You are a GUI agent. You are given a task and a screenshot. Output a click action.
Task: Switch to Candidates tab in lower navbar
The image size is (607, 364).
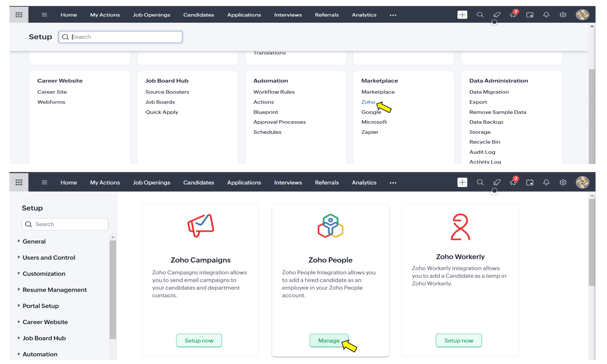pos(199,182)
